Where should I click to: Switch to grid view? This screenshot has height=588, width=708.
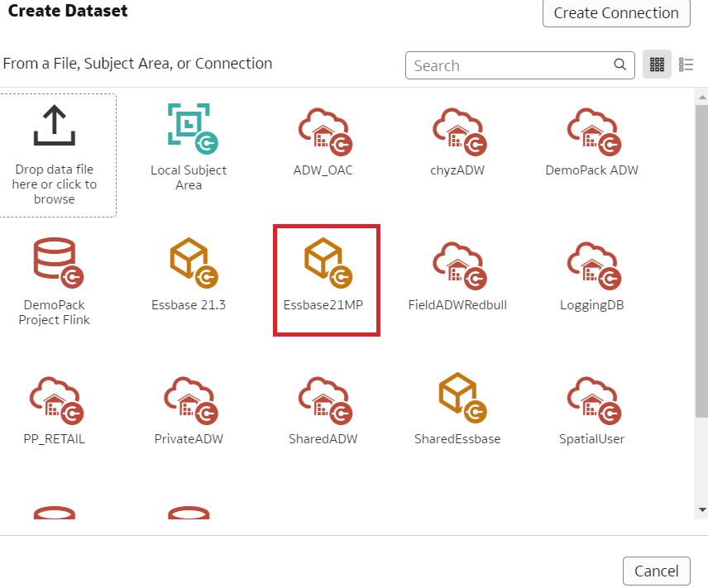657,65
